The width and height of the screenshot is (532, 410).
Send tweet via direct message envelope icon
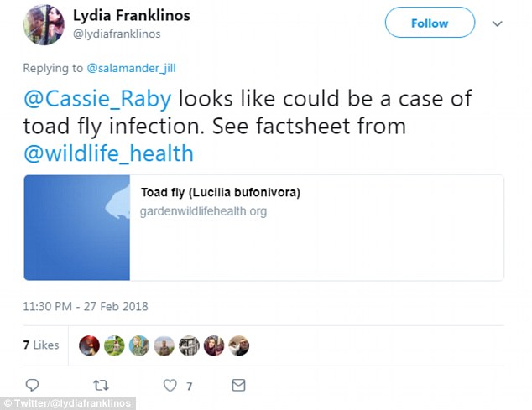[238, 385]
